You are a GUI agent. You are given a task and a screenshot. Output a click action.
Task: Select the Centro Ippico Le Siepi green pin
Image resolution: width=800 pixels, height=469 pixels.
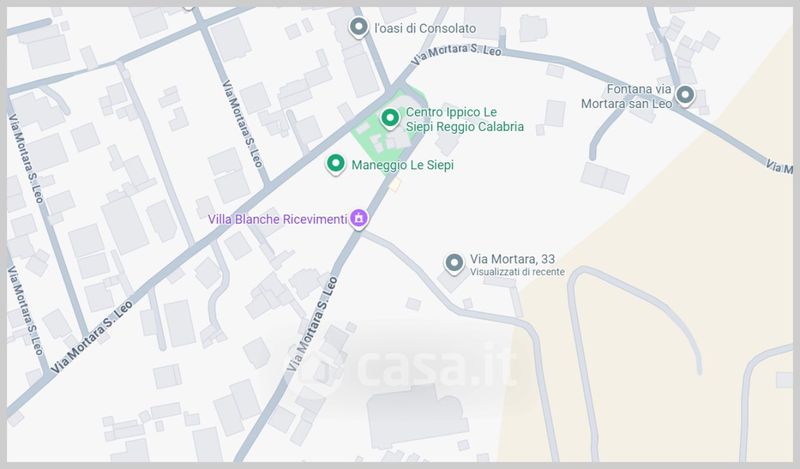[x=390, y=119]
